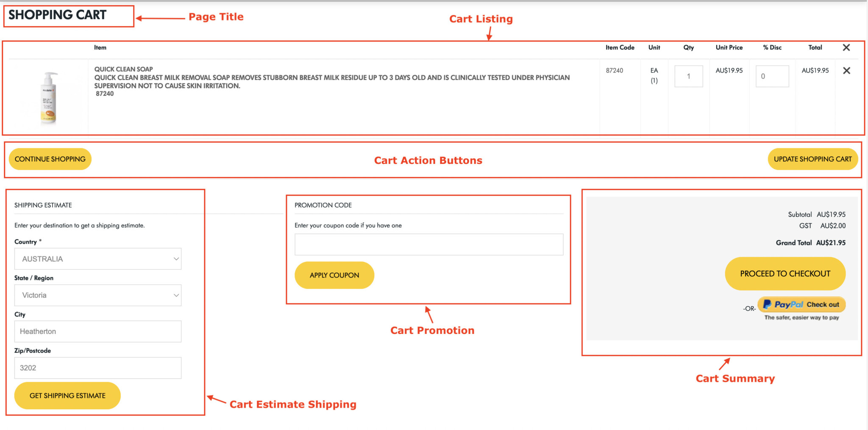The height and width of the screenshot is (430, 868).
Task: Click Proceed to Checkout
Action: click(785, 273)
